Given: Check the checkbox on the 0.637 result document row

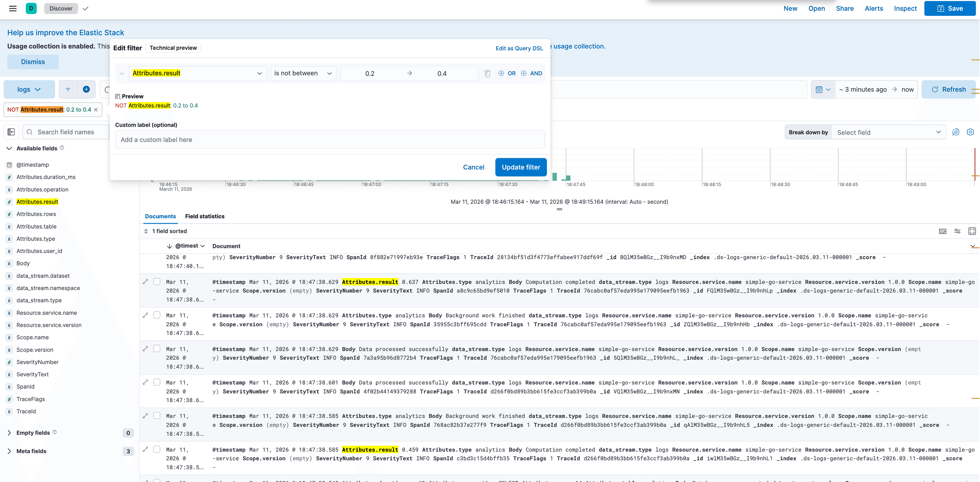Looking at the screenshot, I should tap(157, 281).
